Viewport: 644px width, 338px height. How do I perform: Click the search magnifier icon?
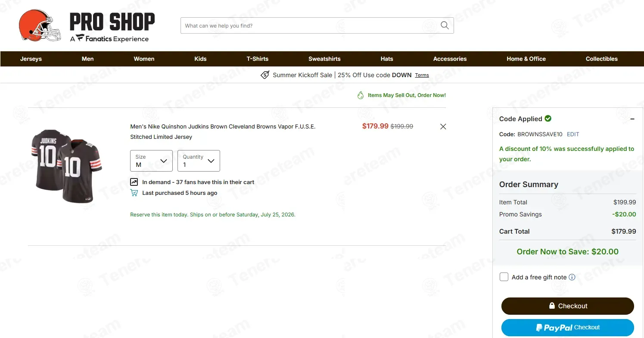pos(445,25)
